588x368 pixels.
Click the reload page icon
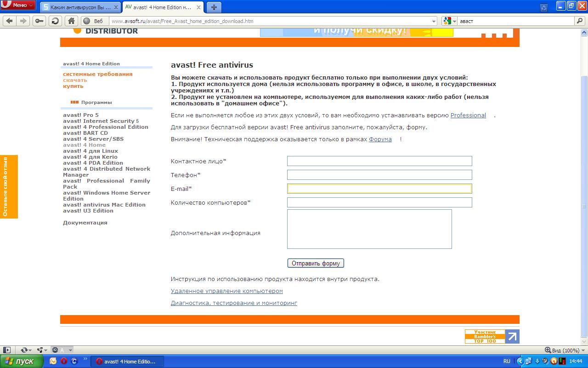[x=55, y=21]
